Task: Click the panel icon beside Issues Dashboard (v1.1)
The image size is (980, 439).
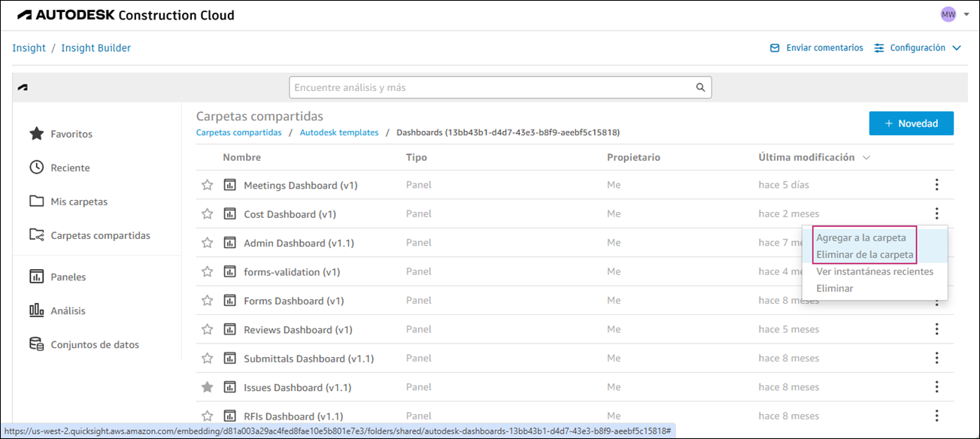Action: pyautogui.click(x=230, y=387)
